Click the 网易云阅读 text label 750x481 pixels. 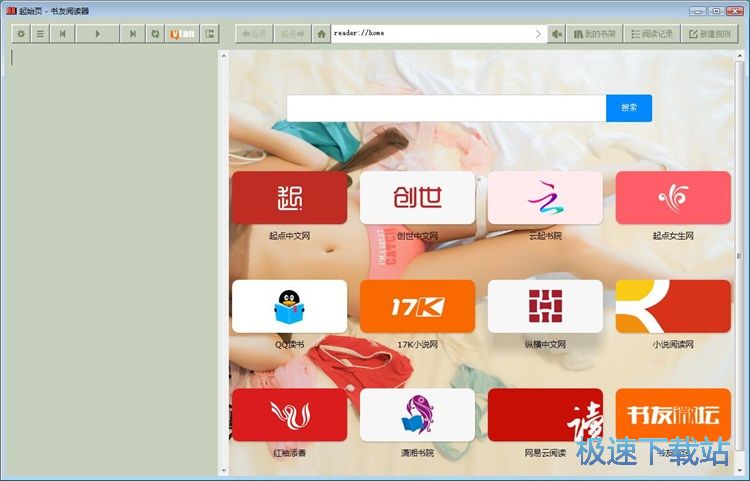click(545, 453)
